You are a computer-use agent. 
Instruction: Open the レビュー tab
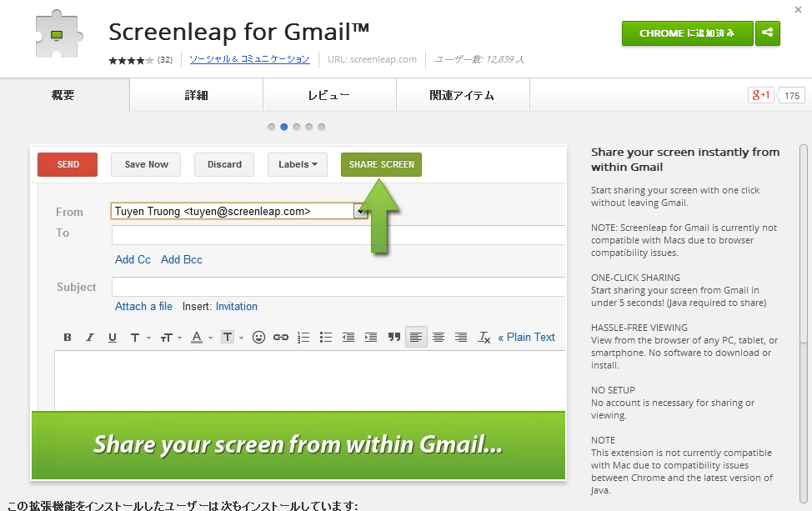tap(329, 95)
